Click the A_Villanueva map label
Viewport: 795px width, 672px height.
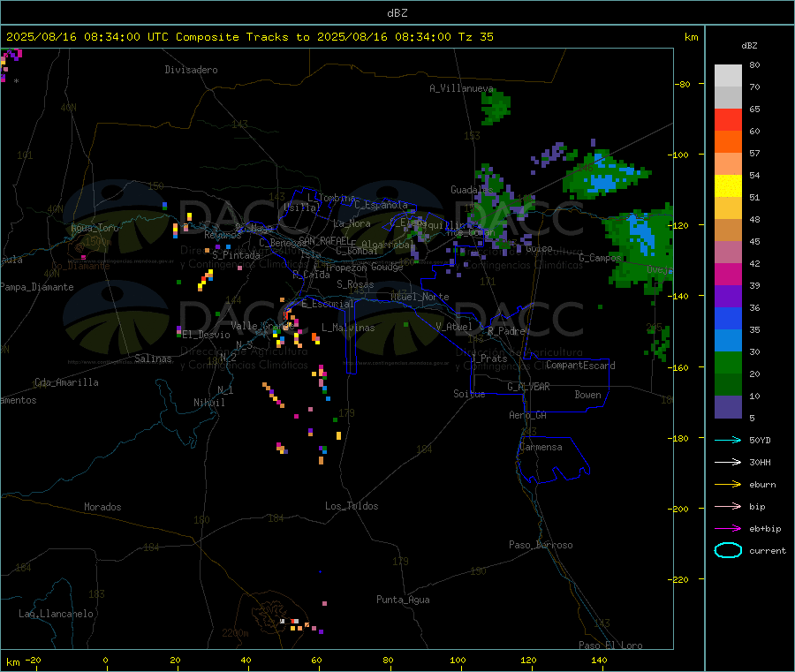(461, 88)
